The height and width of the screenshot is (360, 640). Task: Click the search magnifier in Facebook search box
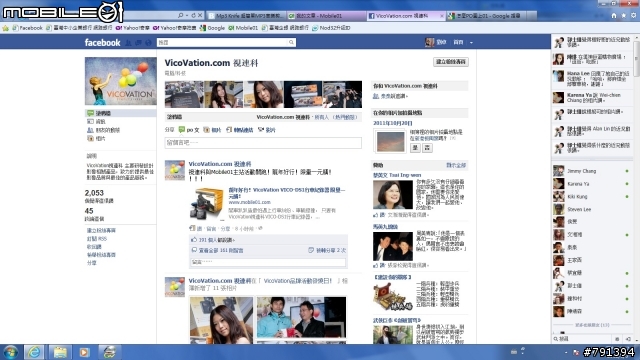click(x=291, y=42)
